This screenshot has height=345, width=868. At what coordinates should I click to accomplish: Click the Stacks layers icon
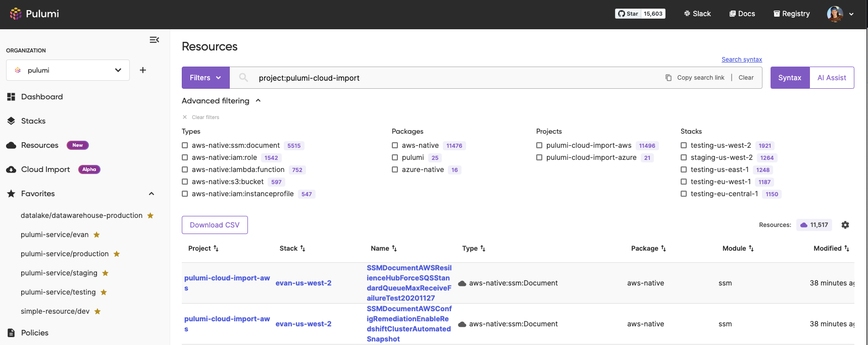[11, 121]
